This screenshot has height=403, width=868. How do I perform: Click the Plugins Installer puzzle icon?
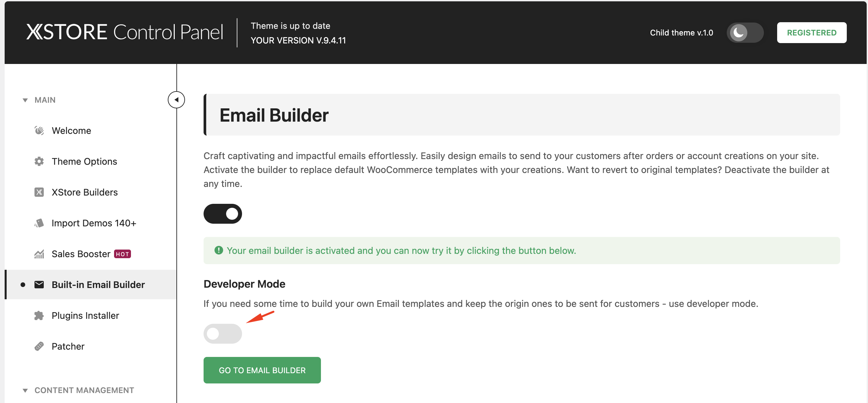pos(39,316)
